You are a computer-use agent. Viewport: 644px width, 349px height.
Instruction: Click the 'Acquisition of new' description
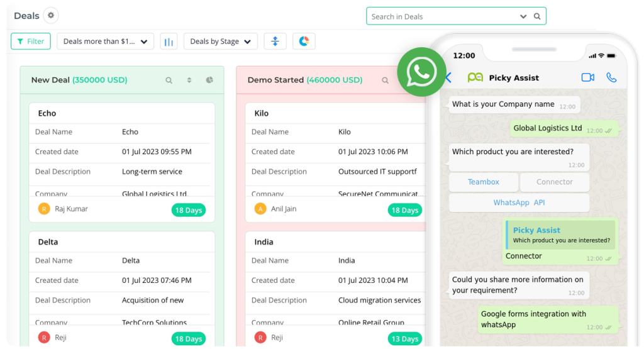pos(153,300)
